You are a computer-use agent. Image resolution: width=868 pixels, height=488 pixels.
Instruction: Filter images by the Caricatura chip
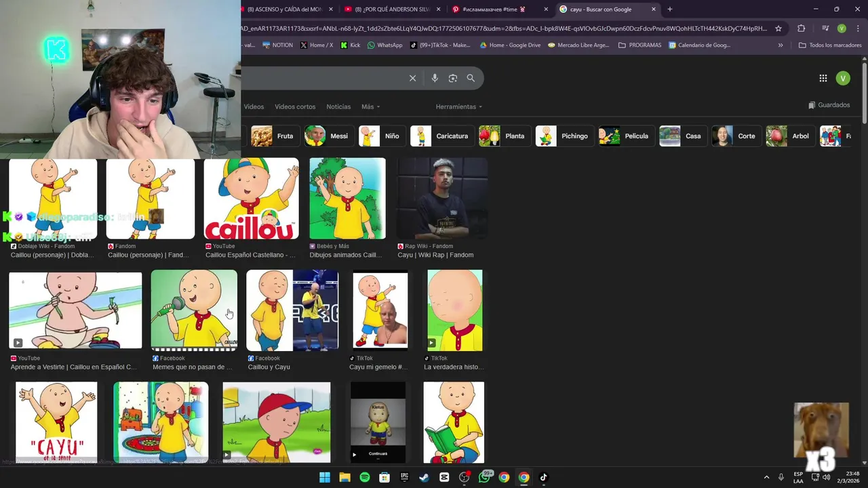pos(441,136)
